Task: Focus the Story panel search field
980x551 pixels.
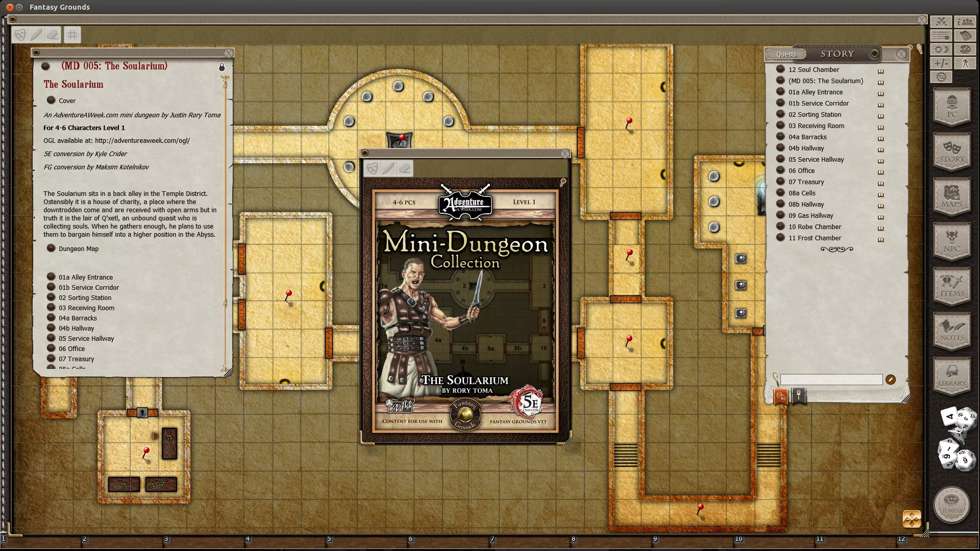Action: 831,380
